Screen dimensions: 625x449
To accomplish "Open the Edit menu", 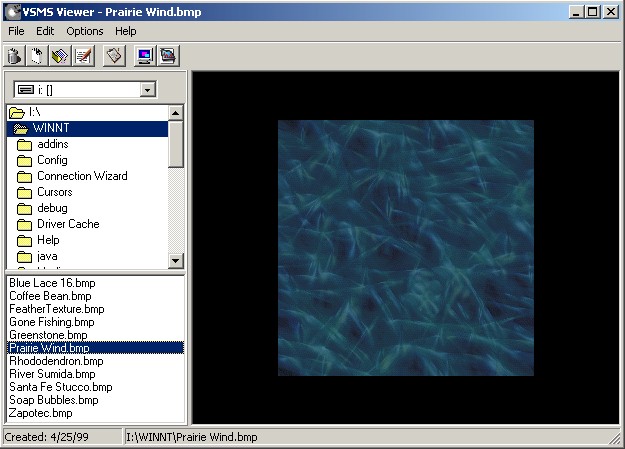I will point(45,31).
